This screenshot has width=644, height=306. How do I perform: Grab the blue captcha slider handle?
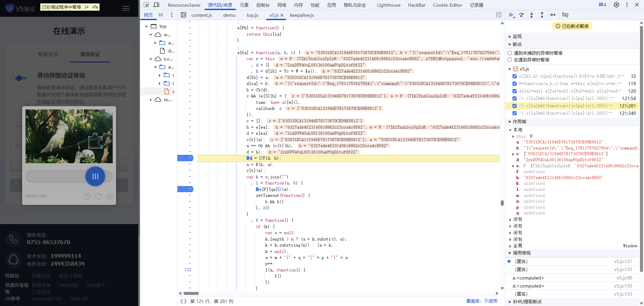point(95,176)
